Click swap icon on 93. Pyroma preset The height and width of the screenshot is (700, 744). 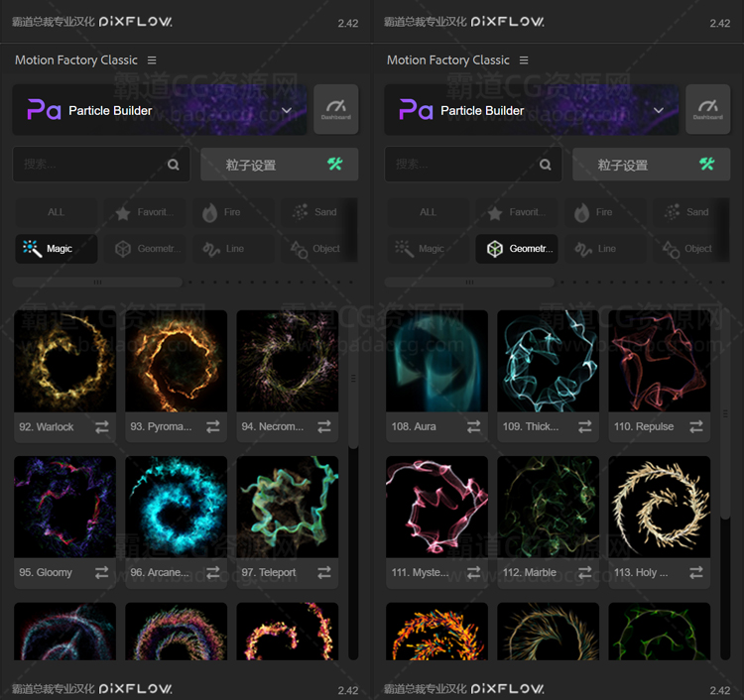pyautogui.click(x=213, y=426)
